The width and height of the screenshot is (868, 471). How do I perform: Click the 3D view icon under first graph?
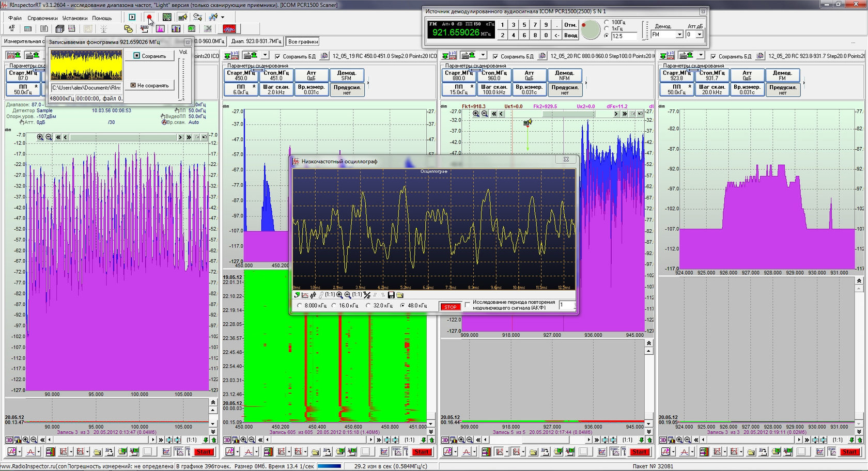[x=9, y=440]
